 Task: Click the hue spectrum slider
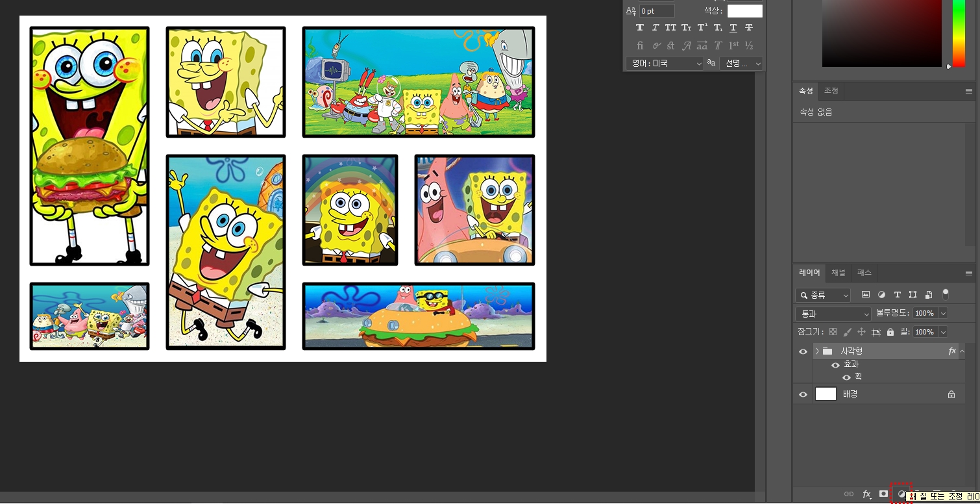click(x=959, y=33)
